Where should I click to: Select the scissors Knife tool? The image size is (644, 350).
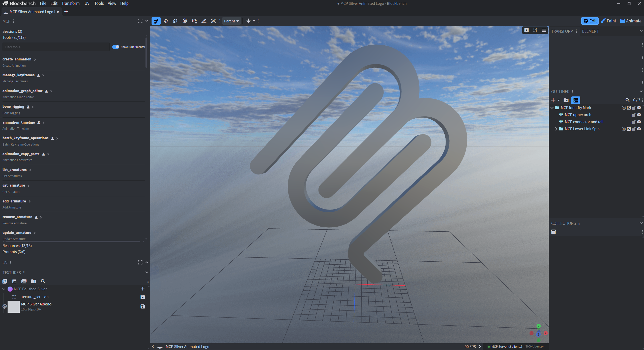point(214,21)
